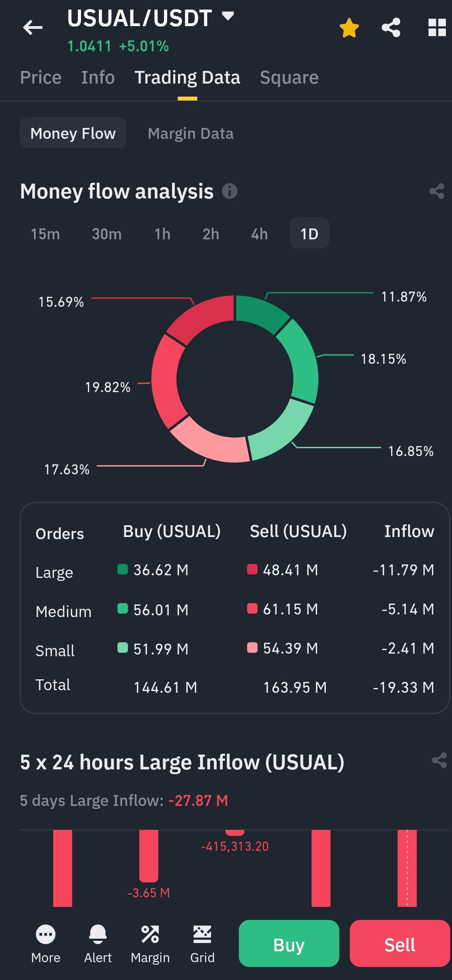Select the Margin Data toggle
Image resolution: width=452 pixels, height=980 pixels.
(x=191, y=133)
